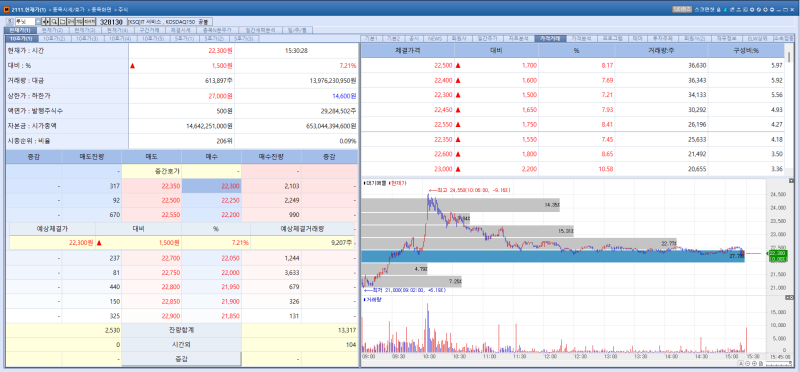Open the 가격분석 tab

[x=581, y=39]
